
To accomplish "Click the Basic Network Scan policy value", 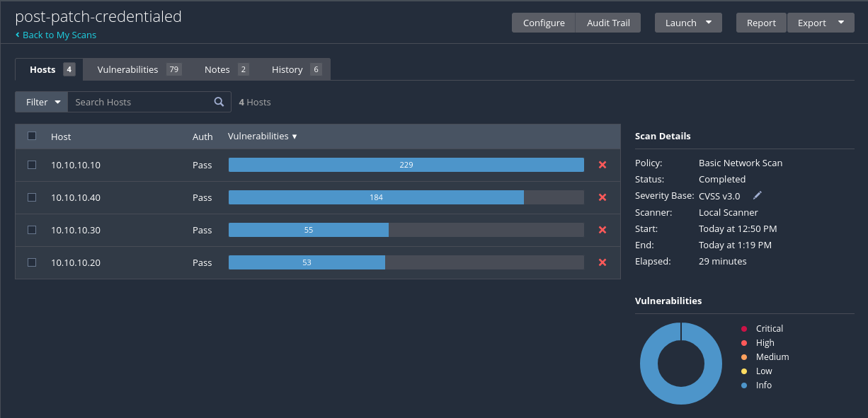I will 741,163.
